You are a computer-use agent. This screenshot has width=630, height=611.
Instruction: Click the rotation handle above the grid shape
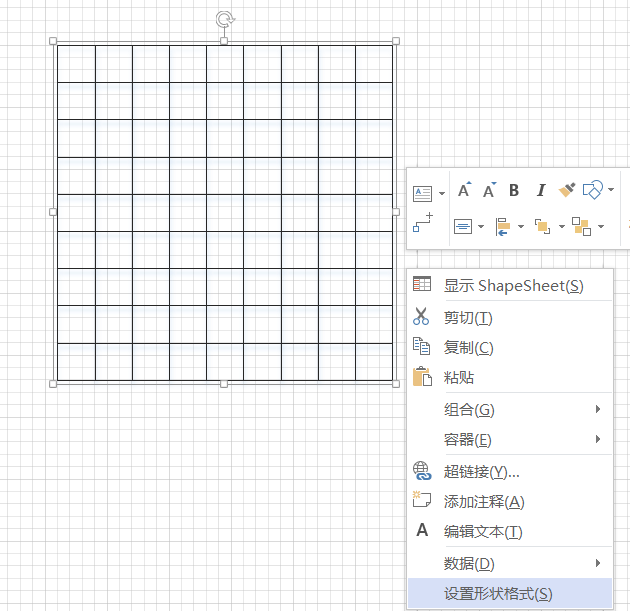coord(225,19)
